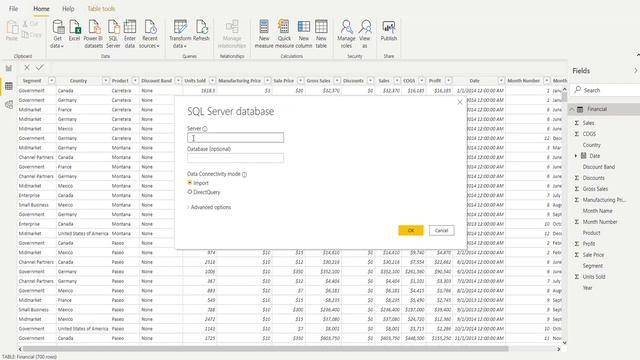
Task: Select the Import radio option
Action: pos(190,182)
